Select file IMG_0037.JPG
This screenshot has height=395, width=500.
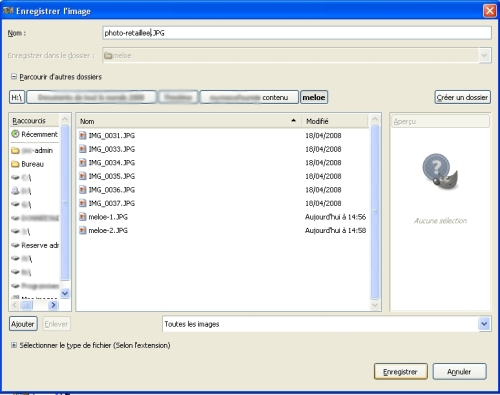coord(223,203)
